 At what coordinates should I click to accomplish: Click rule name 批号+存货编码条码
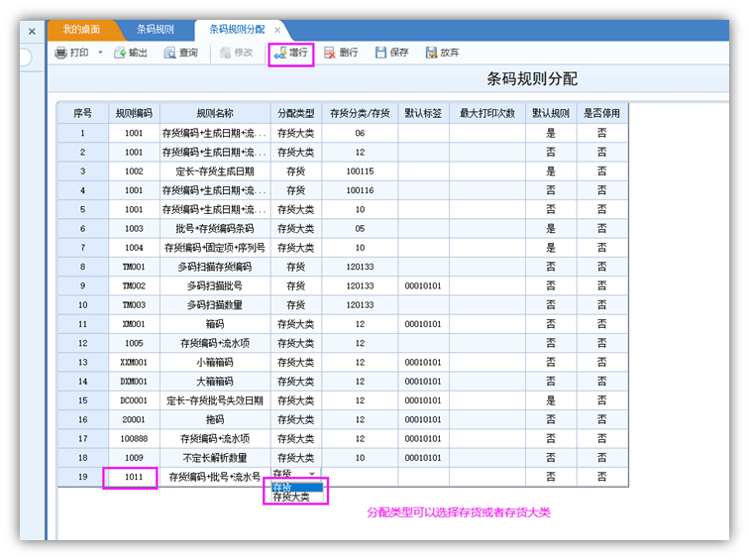[x=215, y=228]
